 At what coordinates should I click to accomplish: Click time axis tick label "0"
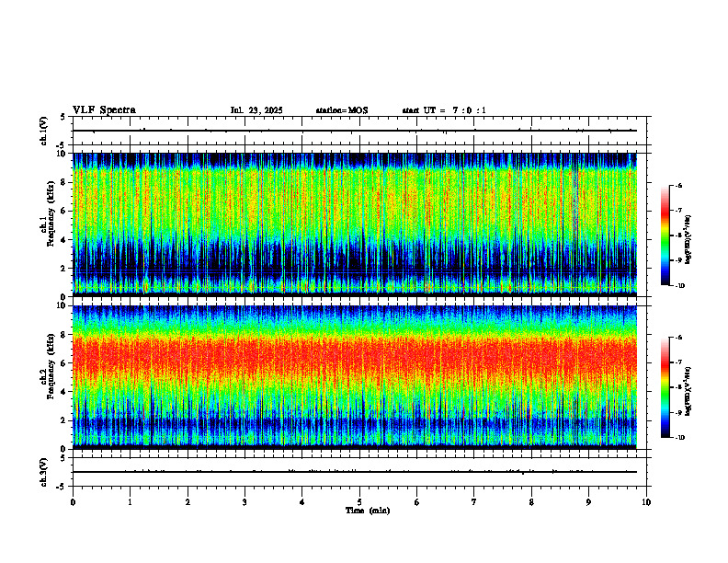73,502
